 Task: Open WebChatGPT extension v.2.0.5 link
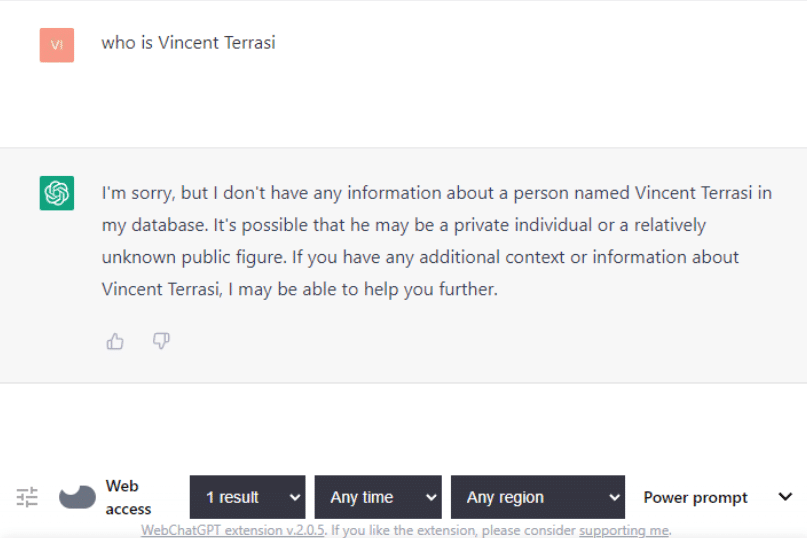coord(233,530)
